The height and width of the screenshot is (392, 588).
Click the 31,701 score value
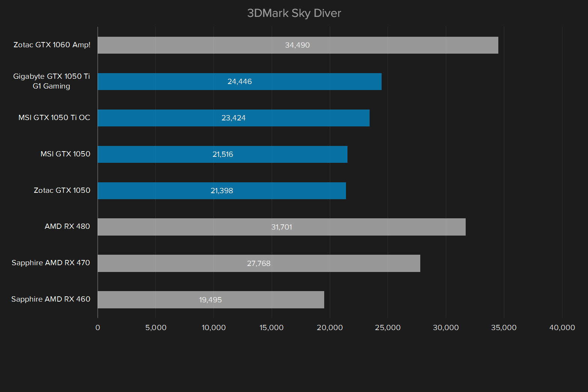coord(281,227)
